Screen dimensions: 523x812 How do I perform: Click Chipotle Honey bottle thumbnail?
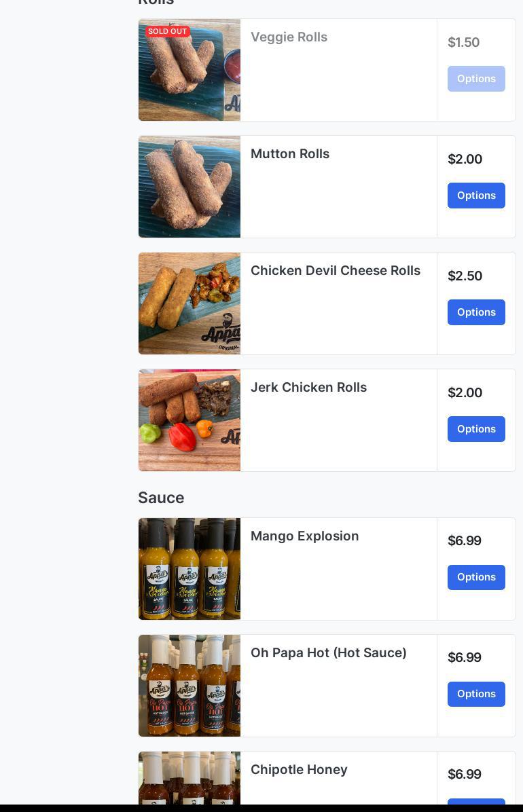point(190,779)
